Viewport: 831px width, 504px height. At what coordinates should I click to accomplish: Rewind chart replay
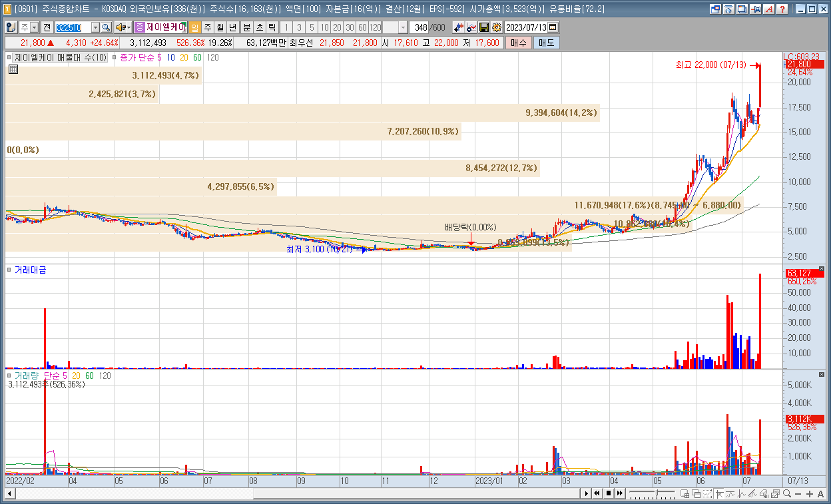[597, 493]
